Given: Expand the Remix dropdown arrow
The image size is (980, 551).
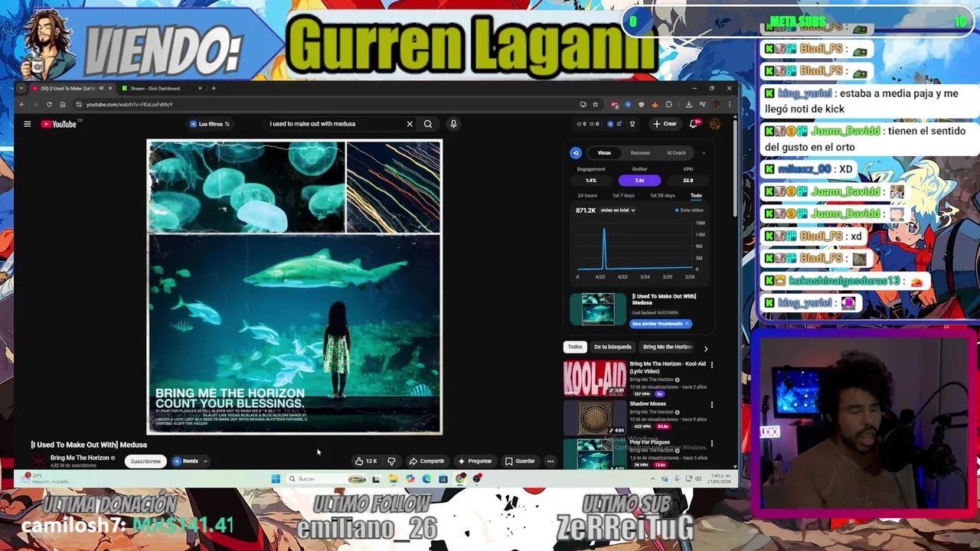Looking at the screenshot, I should [205, 461].
